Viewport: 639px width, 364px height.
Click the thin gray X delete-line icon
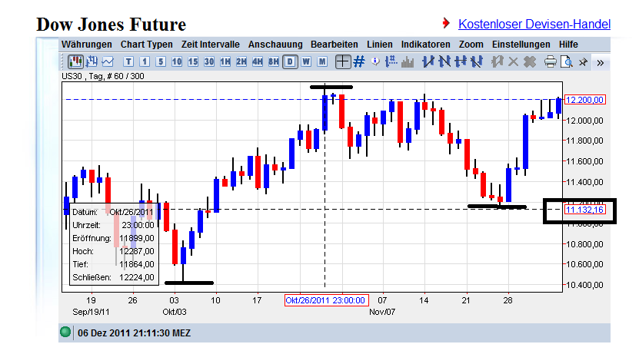[514, 62]
